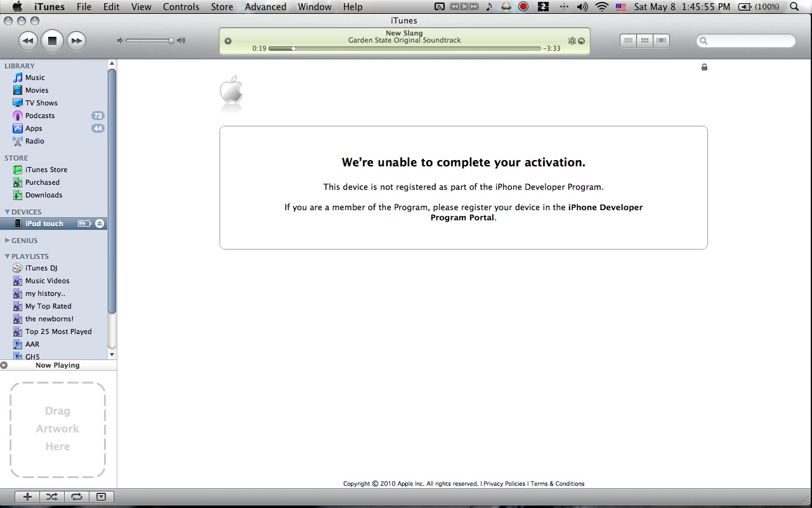Open the Store menu
This screenshot has height=508, width=812.
click(221, 7)
